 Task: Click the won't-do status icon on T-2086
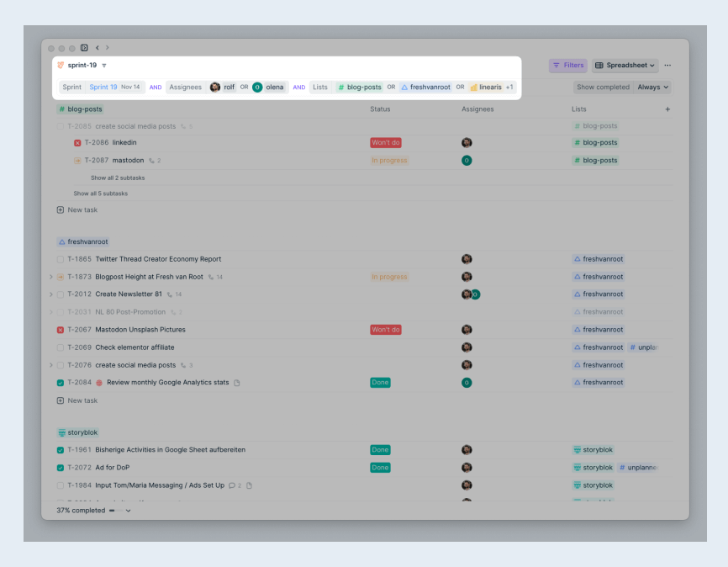[77, 143]
